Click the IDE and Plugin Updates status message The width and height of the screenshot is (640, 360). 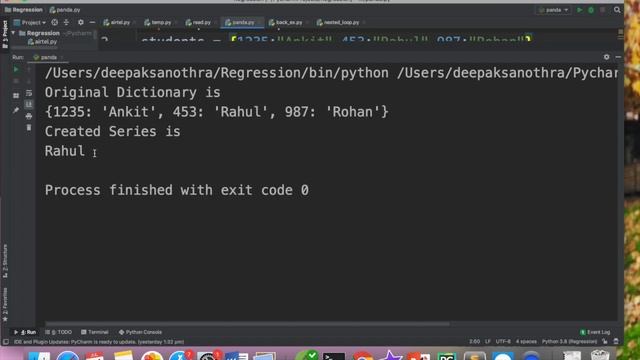click(99, 342)
